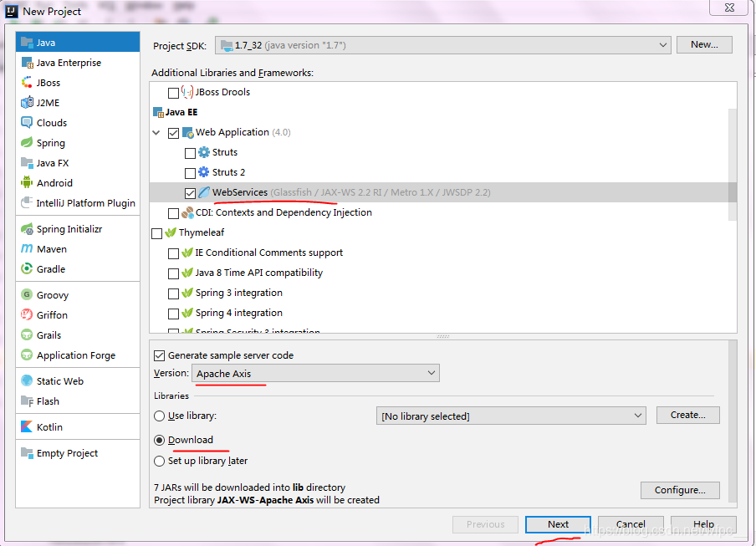Click the Java FX folder icon
Image resolution: width=756 pixels, height=546 pixels.
click(x=27, y=163)
